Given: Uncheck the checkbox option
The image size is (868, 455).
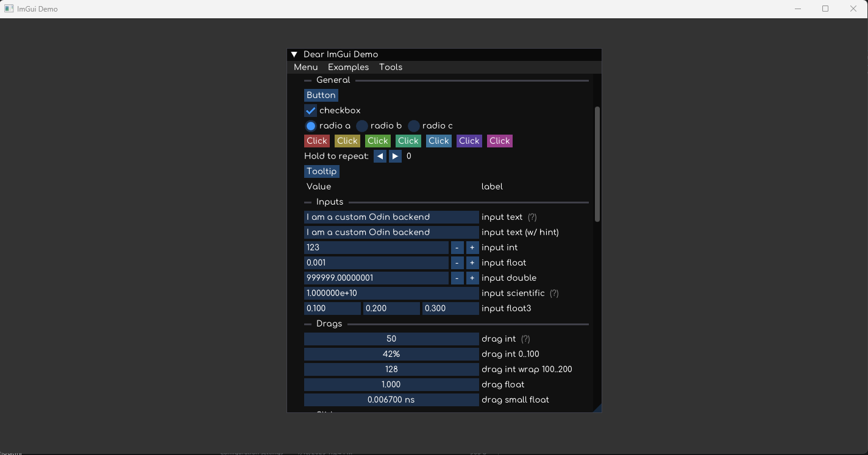Looking at the screenshot, I should point(310,110).
